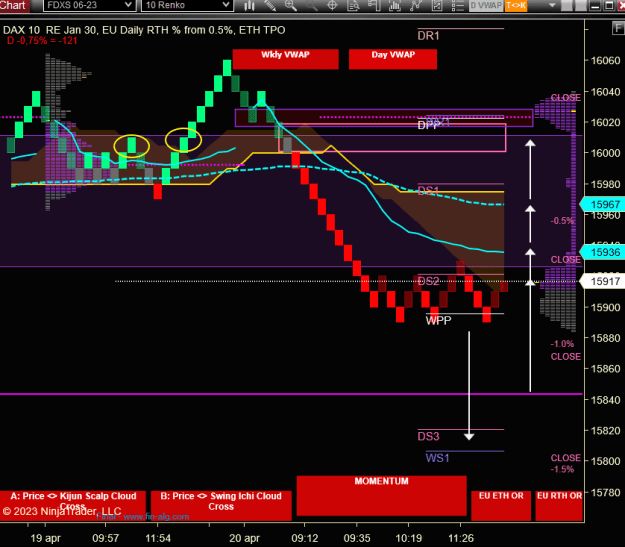This screenshot has width=625, height=547.
Task: Toggle the crosshair cursor icon
Action: [332, 5]
